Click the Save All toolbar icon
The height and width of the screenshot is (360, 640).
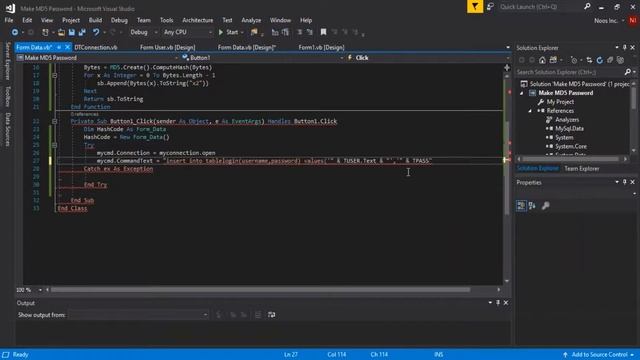(x=82, y=32)
